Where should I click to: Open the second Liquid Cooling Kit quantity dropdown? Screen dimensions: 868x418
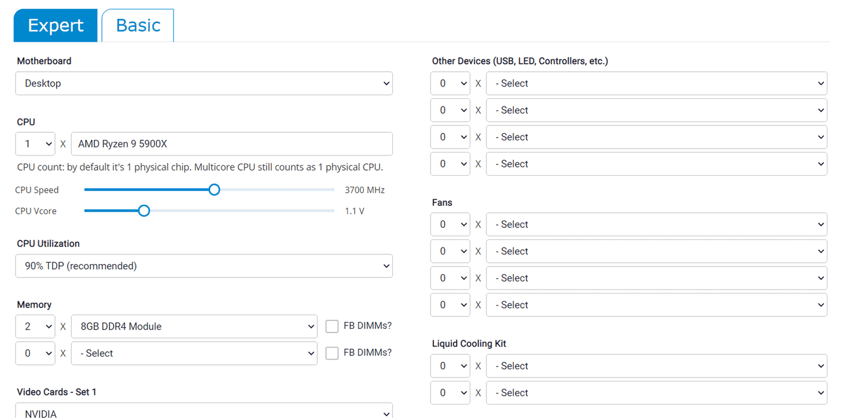coord(450,393)
